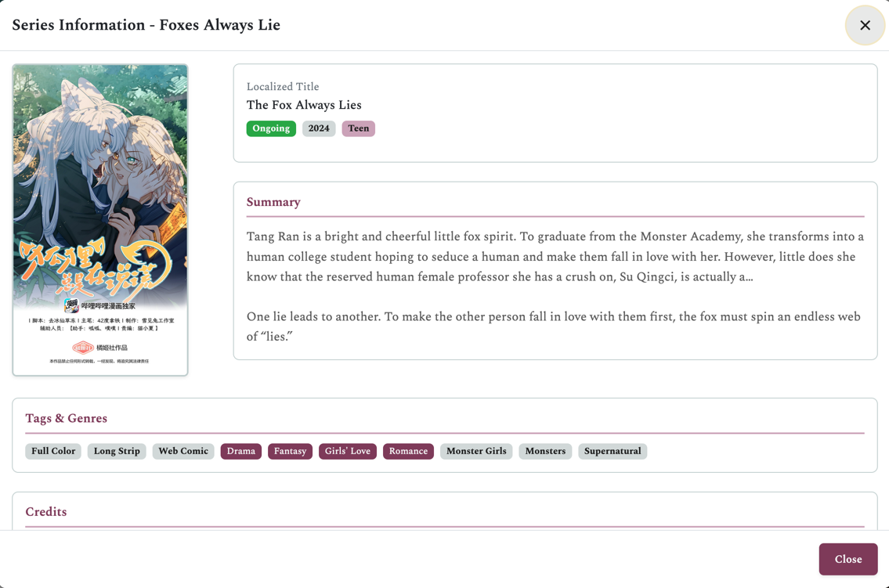The height and width of the screenshot is (588, 889).
Task: Choose the Monsters tag
Action: [545, 451]
